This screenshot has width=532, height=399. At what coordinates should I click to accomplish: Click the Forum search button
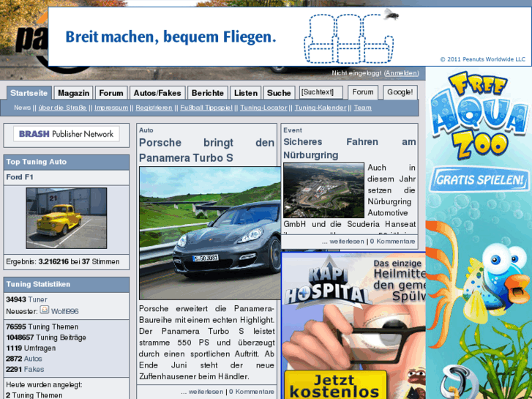point(363,92)
